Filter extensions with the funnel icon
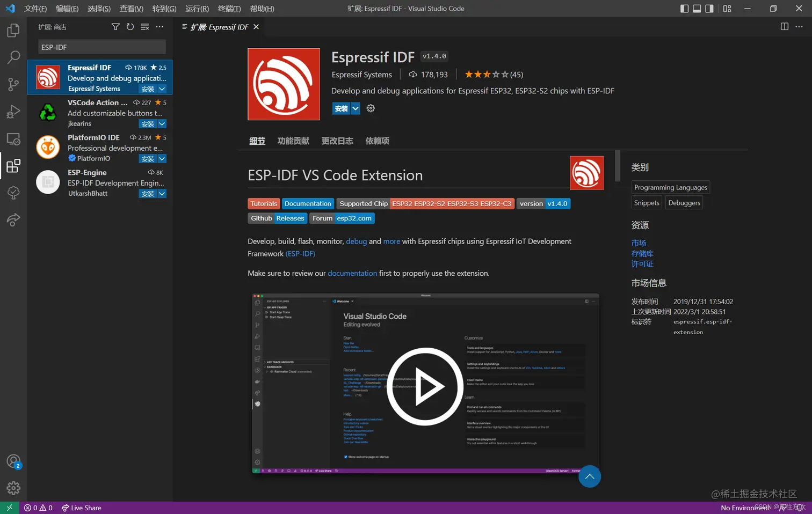The height and width of the screenshot is (514, 812). point(115,27)
